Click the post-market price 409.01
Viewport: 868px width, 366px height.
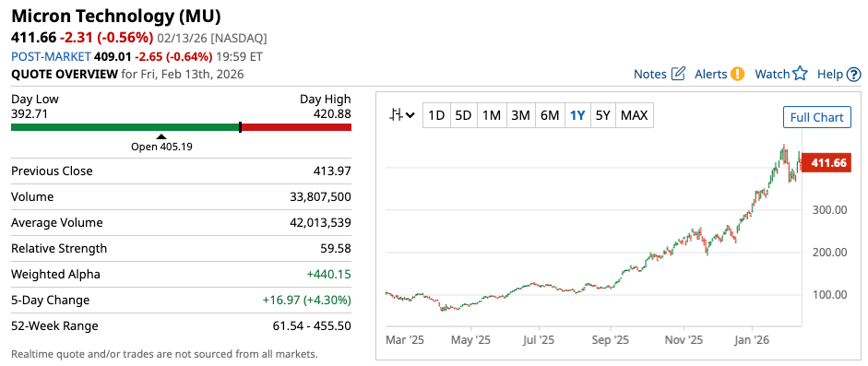pos(113,56)
